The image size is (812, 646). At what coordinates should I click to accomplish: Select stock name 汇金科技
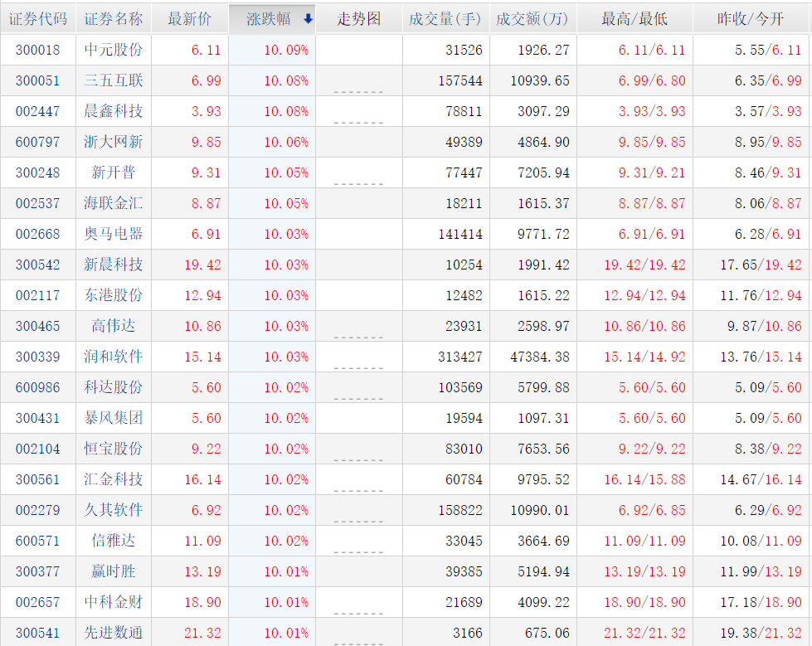coord(114,479)
